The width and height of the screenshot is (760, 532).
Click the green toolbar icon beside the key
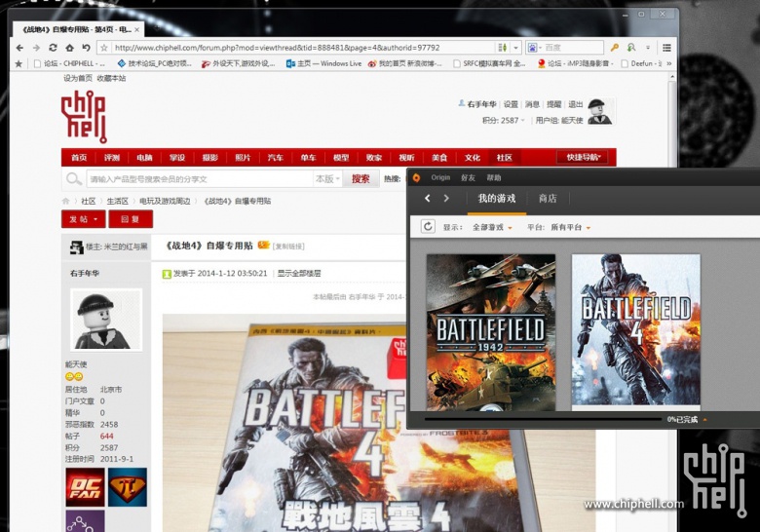[630, 48]
